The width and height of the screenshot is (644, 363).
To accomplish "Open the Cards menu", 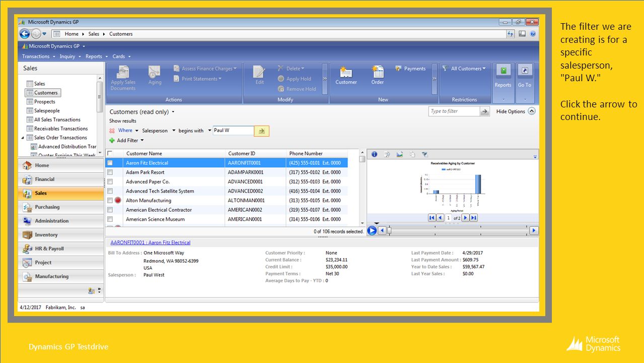I will 121,56.
